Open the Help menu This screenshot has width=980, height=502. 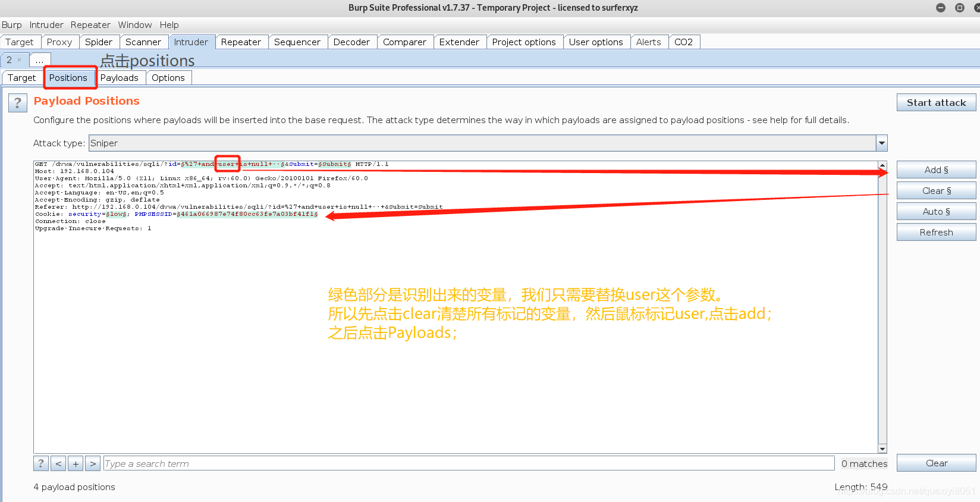(x=169, y=24)
